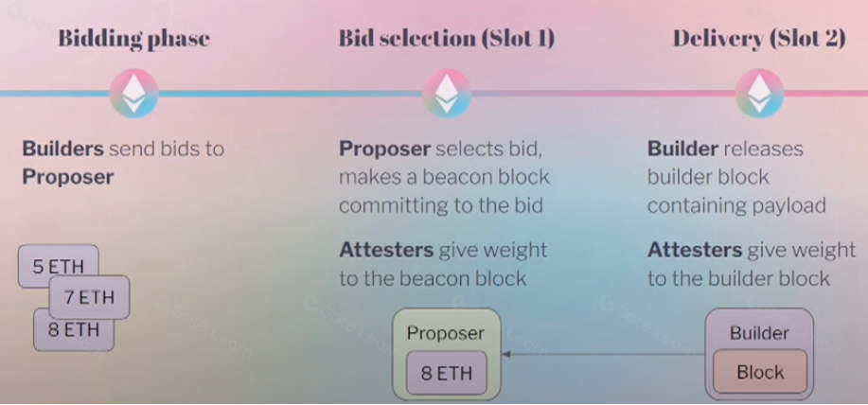Click 'Attesters give weight to the builder block'
Image resolution: width=868 pixels, height=405 pixels.
tap(752, 264)
